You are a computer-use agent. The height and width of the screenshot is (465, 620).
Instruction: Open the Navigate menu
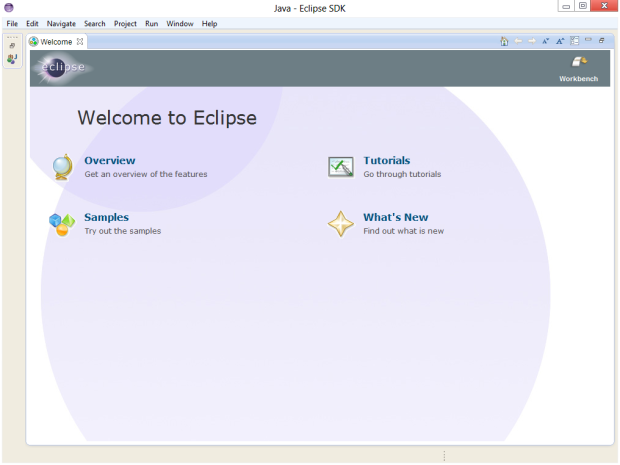pyautogui.click(x=61, y=24)
